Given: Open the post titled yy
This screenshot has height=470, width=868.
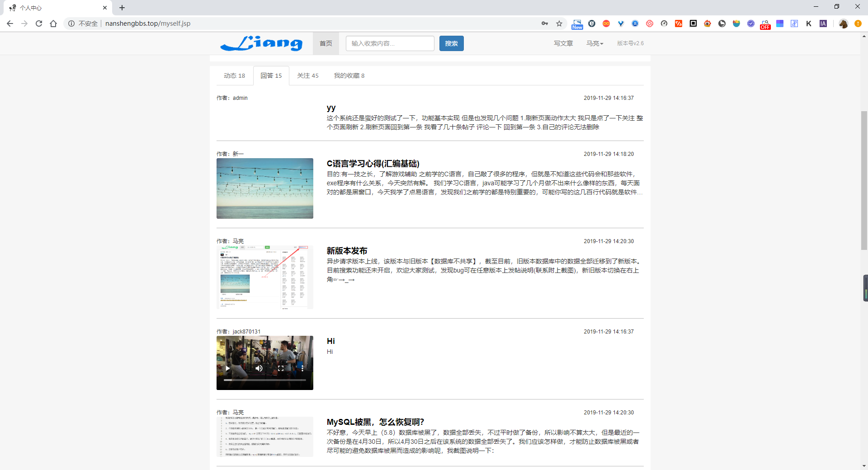Looking at the screenshot, I should tap(331, 108).
